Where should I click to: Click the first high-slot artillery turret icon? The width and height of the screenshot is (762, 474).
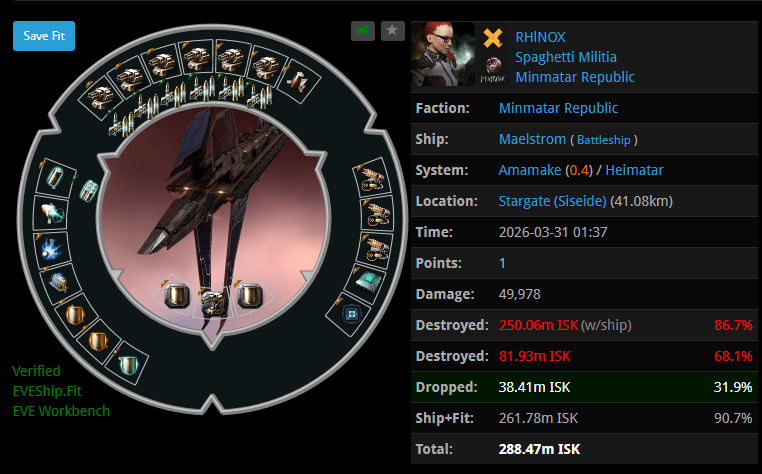(101, 97)
